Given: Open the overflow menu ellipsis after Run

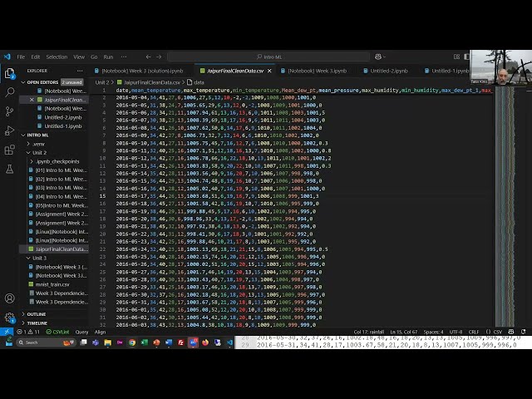Looking at the screenshot, I should click(x=124, y=57).
